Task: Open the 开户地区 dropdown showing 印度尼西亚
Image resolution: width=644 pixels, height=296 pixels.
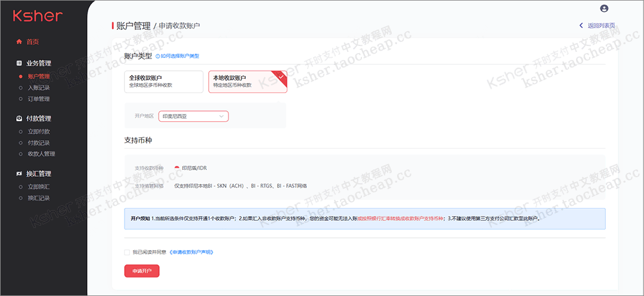Action: click(193, 116)
